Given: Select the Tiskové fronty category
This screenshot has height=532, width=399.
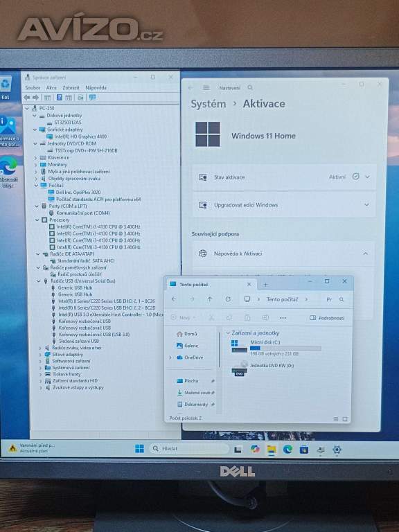Looking at the screenshot, I should pos(66,374).
